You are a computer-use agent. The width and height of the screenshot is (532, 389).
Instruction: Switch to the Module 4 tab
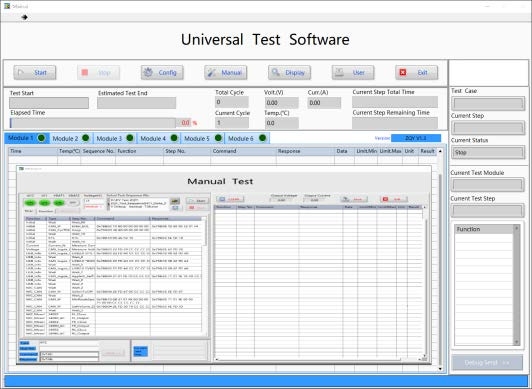point(159,138)
